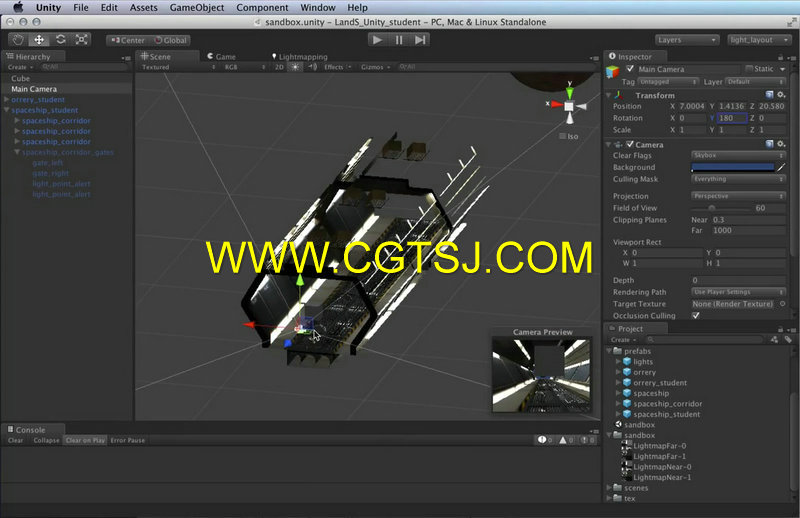Click Background color swatch
The height and width of the screenshot is (518, 800).
tap(733, 167)
